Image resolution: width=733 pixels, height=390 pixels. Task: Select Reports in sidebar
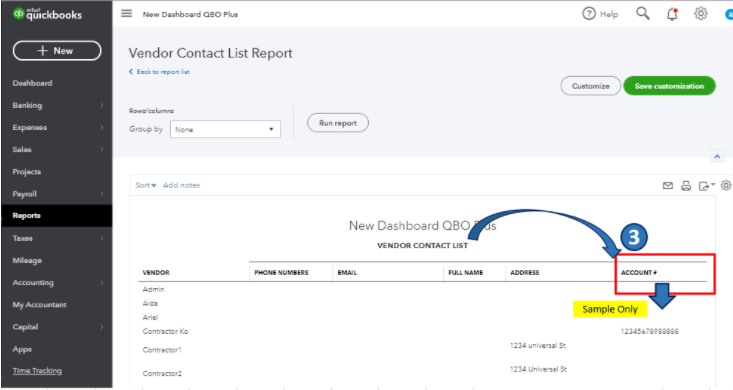point(57,216)
